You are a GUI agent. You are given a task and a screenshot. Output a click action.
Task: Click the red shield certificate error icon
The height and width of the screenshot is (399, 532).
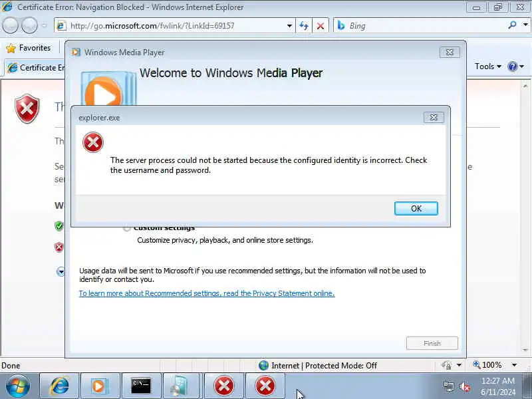(27, 108)
